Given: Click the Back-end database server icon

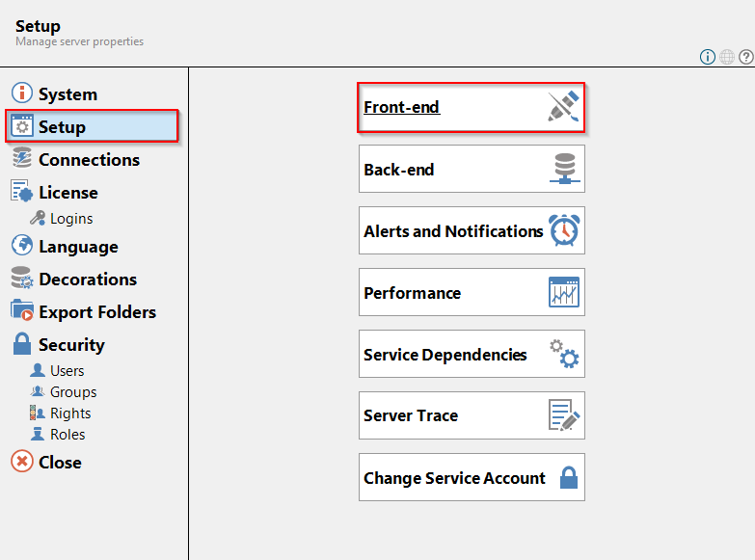Looking at the screenshot, I should (x=565, y=169).
